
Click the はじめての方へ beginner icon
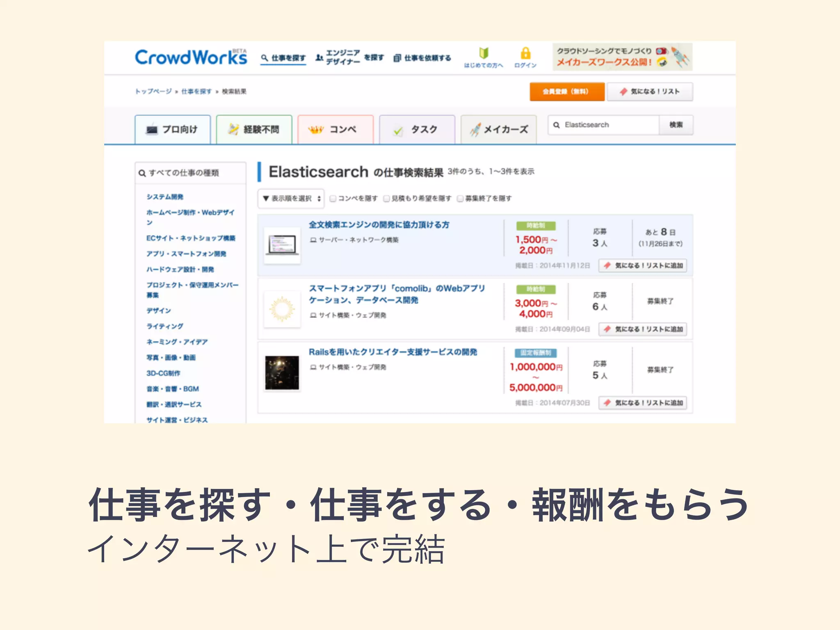(x=484, y=58)
